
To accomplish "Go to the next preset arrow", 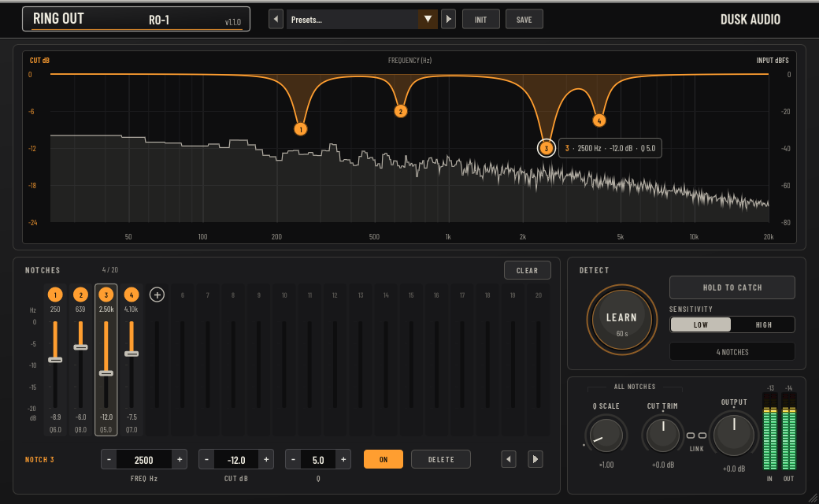I will [448, 20].
